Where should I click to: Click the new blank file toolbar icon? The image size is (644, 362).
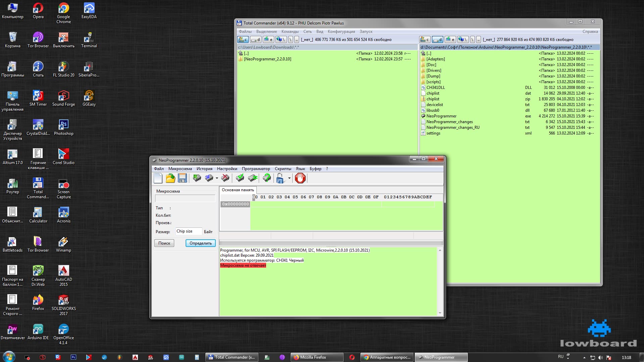[158, 178]
